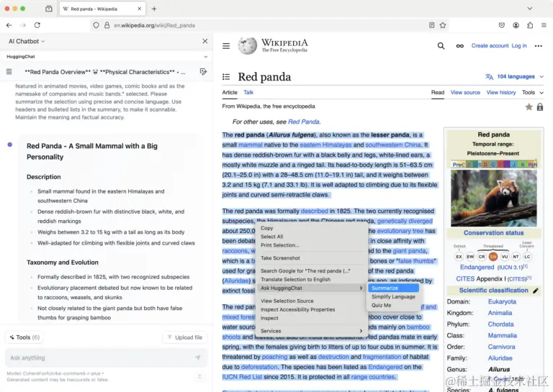Open the AI Chatbot provider dropdown
553x392 pixels.
click(27, 41)
